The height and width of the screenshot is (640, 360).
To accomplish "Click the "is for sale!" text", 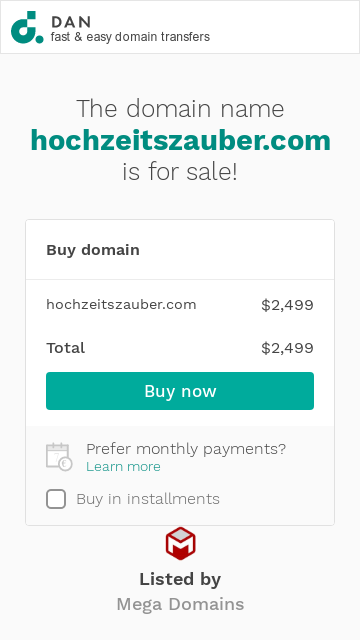I will [180, 171].
